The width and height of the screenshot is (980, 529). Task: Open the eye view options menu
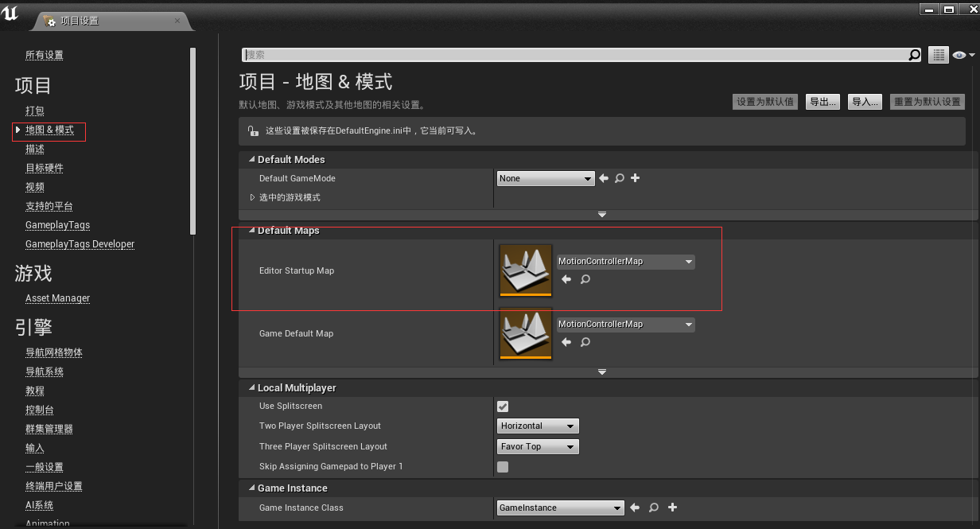point(962,55)
